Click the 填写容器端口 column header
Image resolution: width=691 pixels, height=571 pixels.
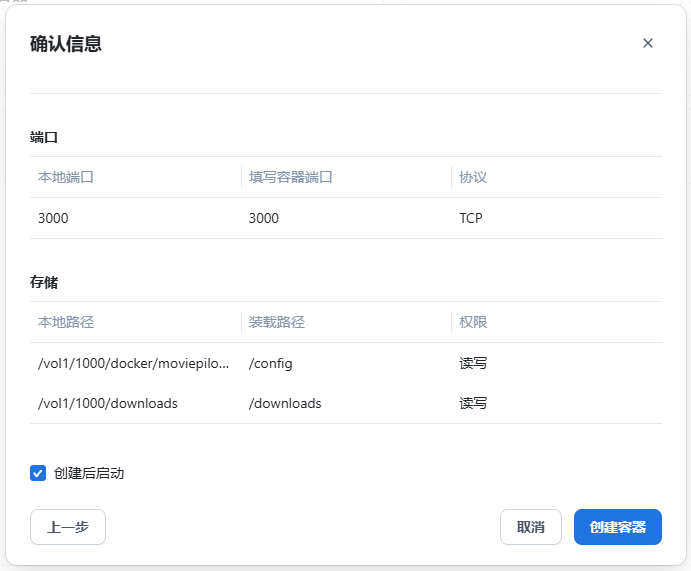tap(290, 177)
